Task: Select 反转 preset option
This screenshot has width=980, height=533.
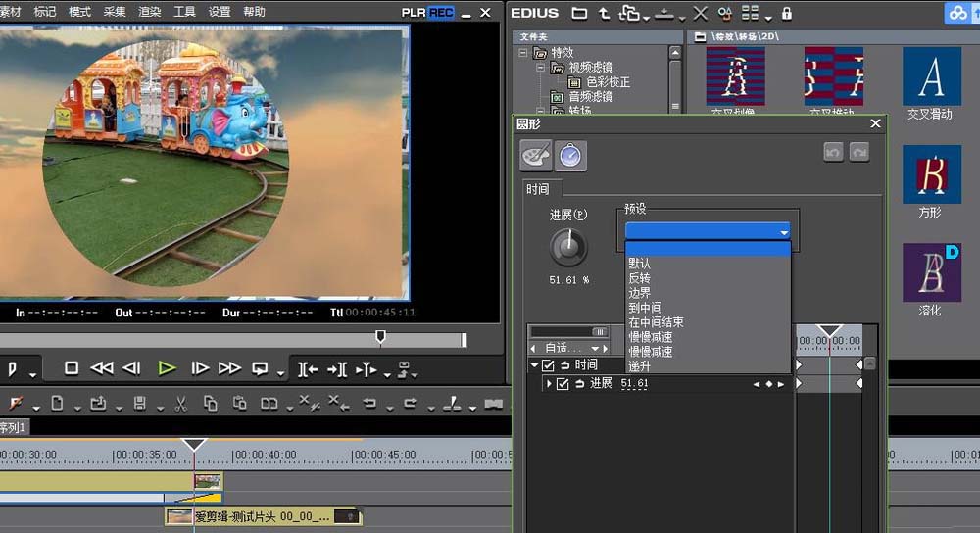Action: tap(639, 278)
